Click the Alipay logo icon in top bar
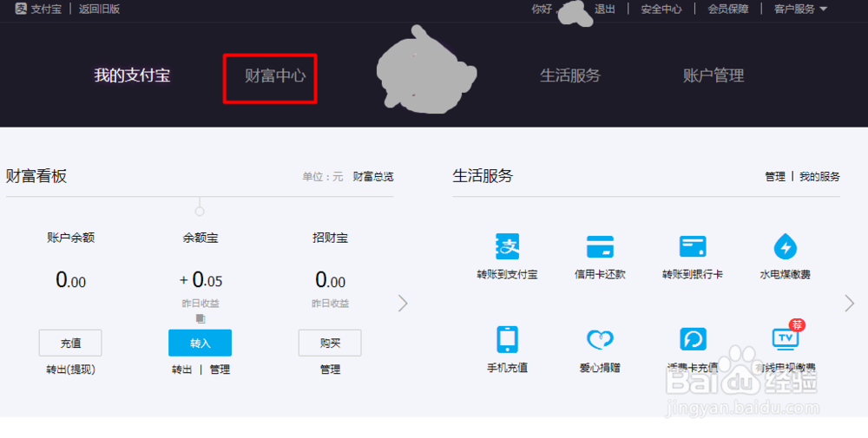The image size is (868, 438). click(x=21, y=9)
